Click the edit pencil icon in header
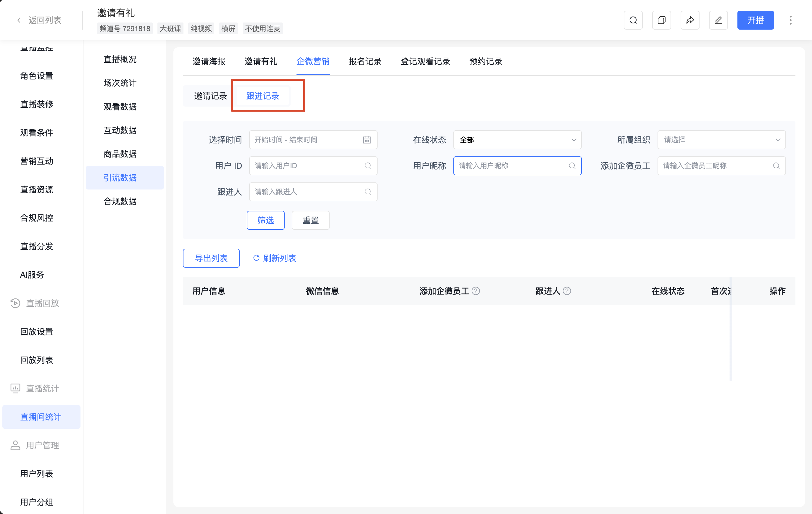Screen dimensions: 812x514 coord(718,20)
